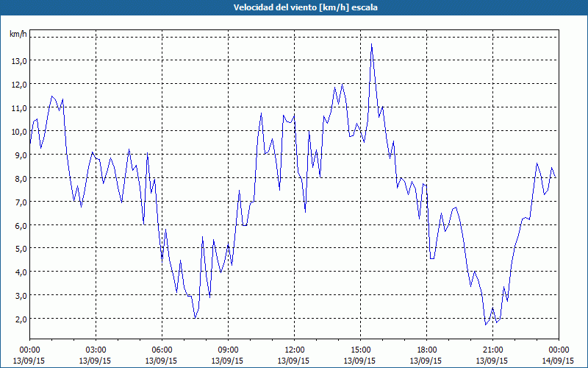The width and height of the screenshot is (588, 368).
Task: Click the chart title 'Velocidad del viento [km/h] escala'
Action: pyautogui.click(x=305, y=7)
